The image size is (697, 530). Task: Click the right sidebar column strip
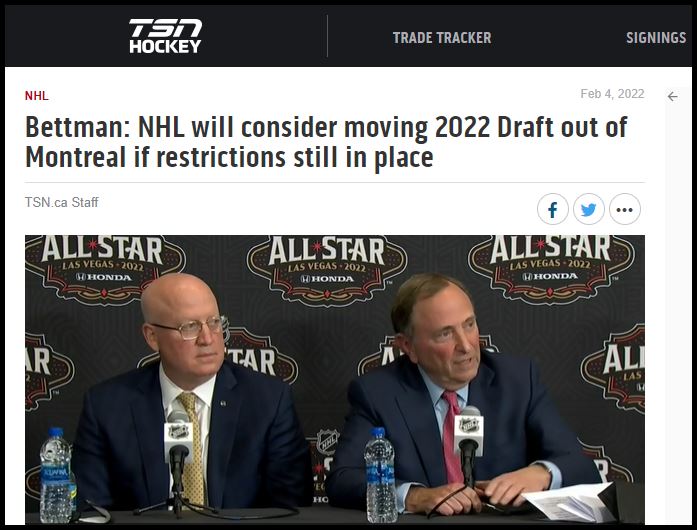point(678,305)
